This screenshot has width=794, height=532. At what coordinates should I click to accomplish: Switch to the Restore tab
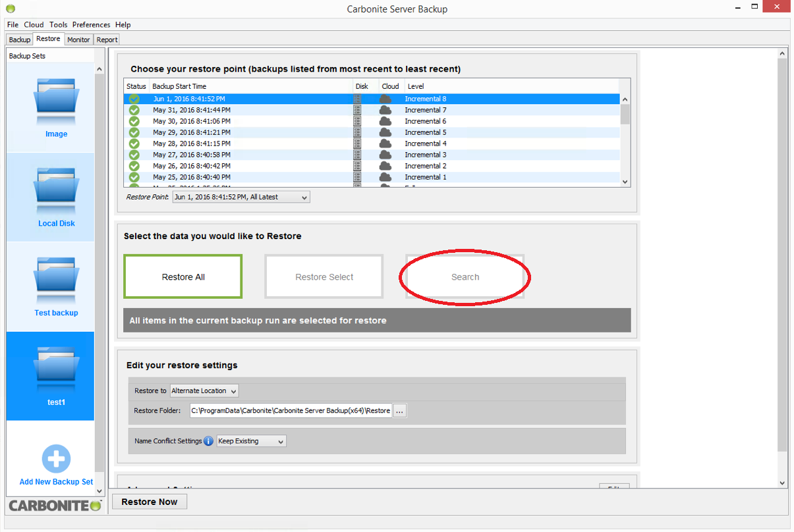pyautogui.click(x=49, y=39)
